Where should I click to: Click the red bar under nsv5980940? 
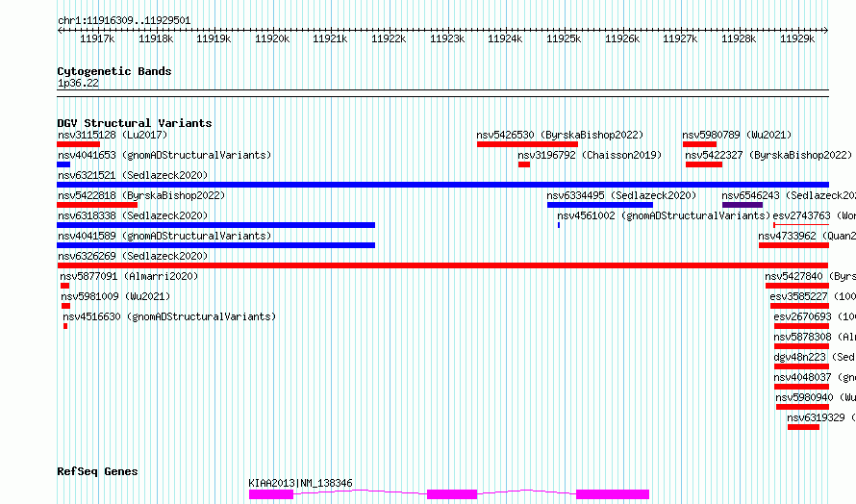click(x=802, y=407)
